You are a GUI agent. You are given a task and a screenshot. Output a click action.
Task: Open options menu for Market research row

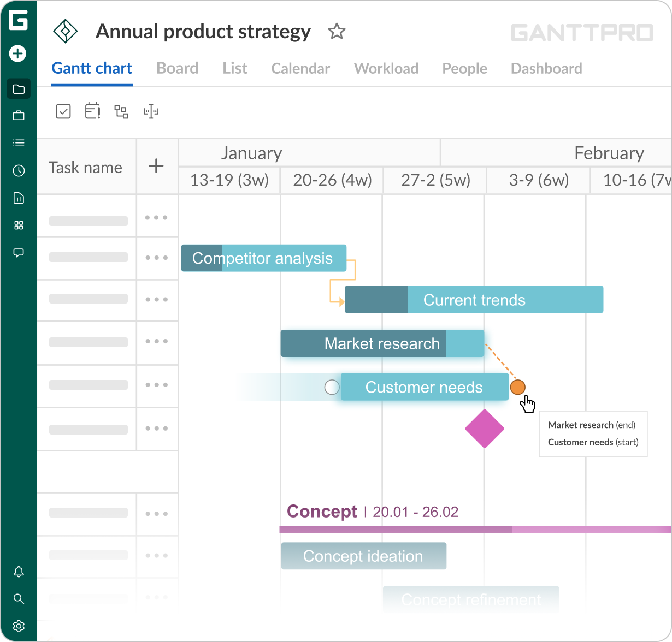(157, 342)
